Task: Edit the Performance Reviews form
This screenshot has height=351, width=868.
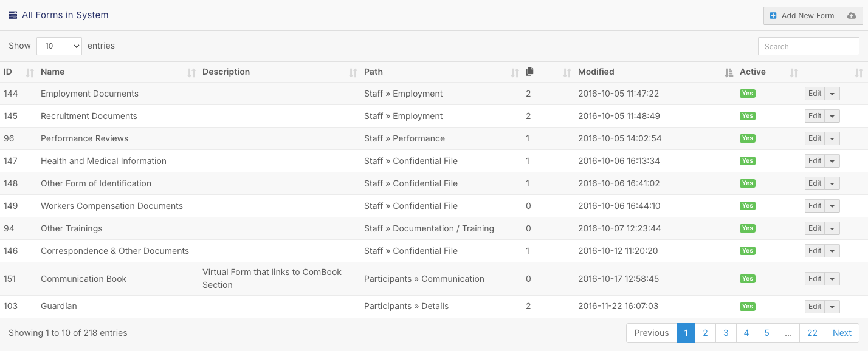Action: (815, 138)
